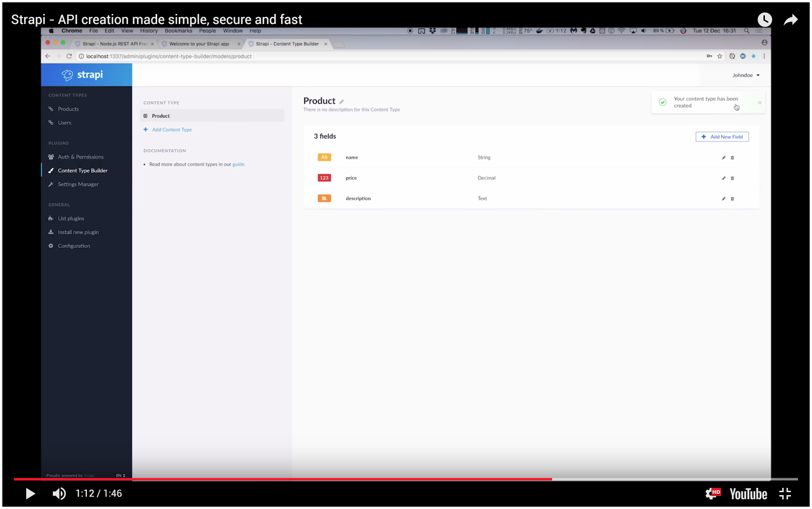Image resolution: width=812 pixels, height=509 pixels.
Task: Click Add Content Type link
Action: pos(172,130)
